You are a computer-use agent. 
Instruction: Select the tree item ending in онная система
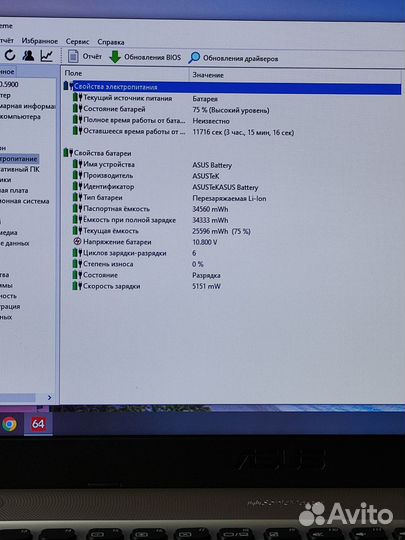click(24, 201)
